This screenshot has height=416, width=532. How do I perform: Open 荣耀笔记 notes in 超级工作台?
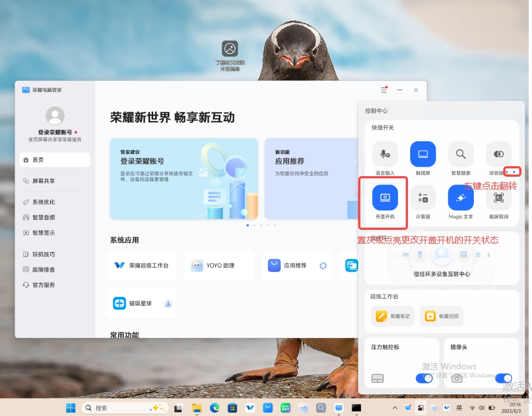(x=393, y=316)
